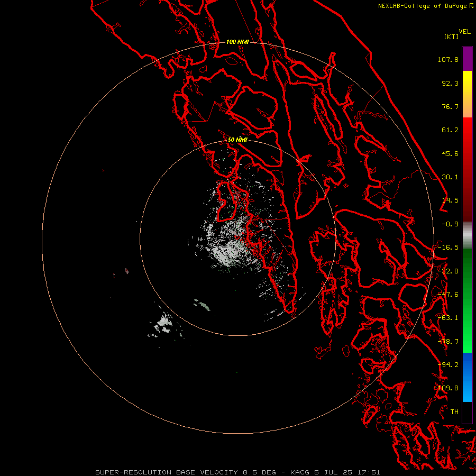This screenshot has height=476, width=476.
Task: Click the 50 NMI range ring label
Action: (x=237, y=140)
